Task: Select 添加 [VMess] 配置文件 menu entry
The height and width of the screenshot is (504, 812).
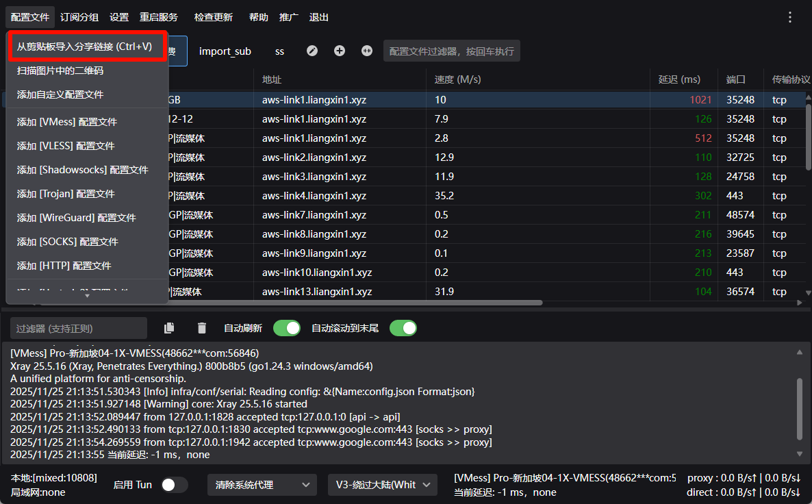Action: click(x=67, y=122)
